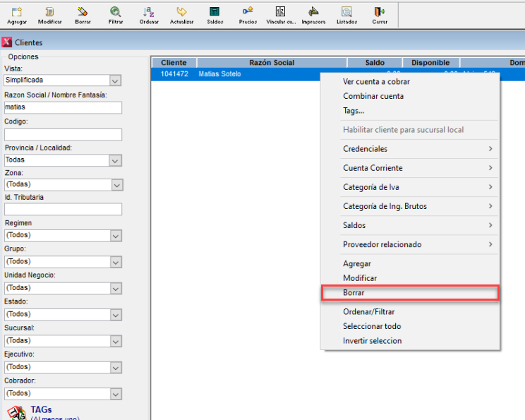Open the Listados toolbar icon
Image resolution: width=525 pixels, height=420 pixels.
pos(346,12)
